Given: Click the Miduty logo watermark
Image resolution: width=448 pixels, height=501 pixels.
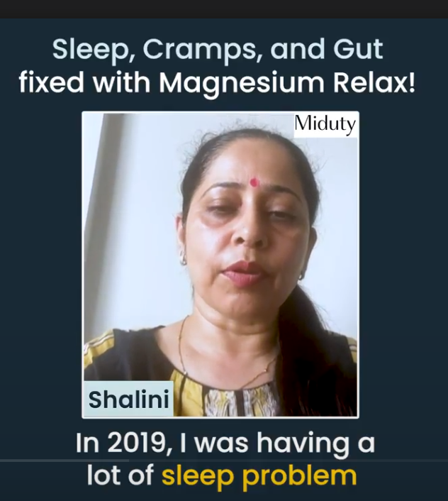Looking at the screenshot, I should click(325, 124).
